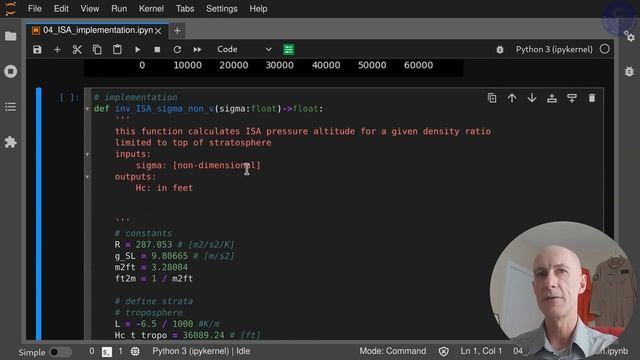Open the cell type Code dropdown
The height and width of the screenshot is (360, 640).
(244, 49)
